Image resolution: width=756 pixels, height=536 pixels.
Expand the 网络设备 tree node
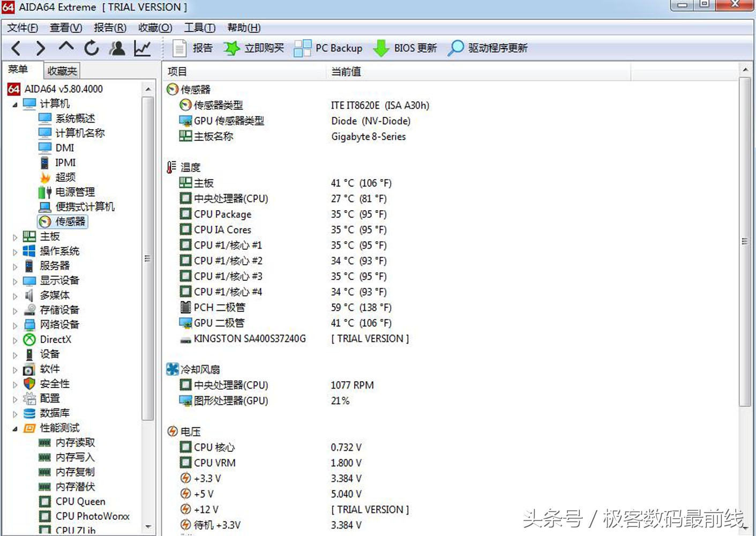15,325
